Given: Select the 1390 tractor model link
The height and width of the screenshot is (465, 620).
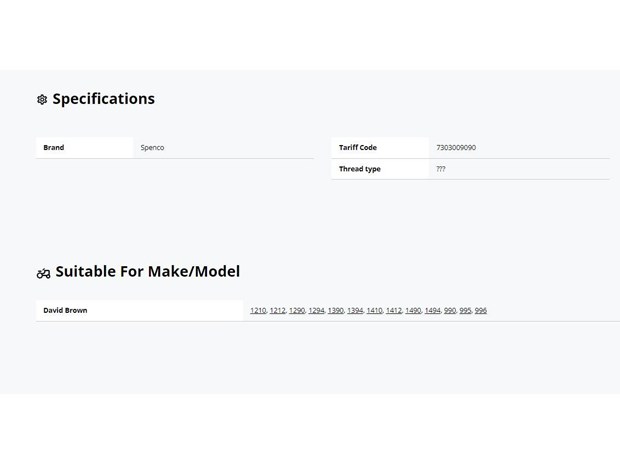Looking at the screenshot, I should click(x=335, y=310).
